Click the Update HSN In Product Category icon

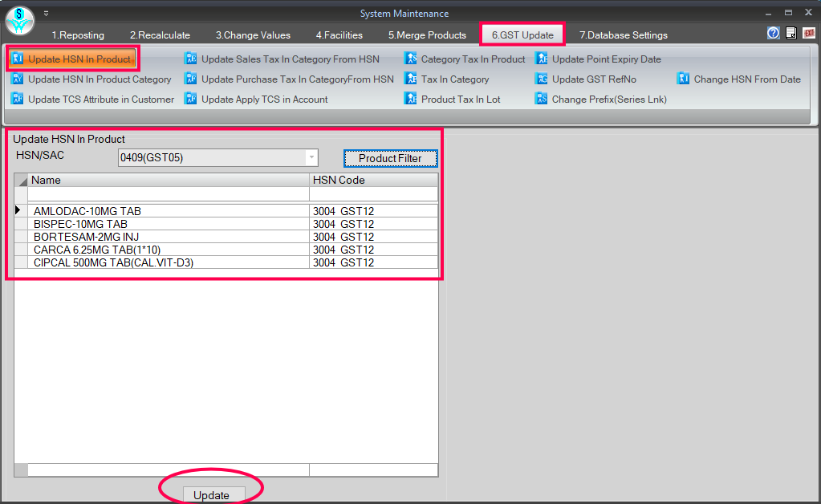click(18, 79)
